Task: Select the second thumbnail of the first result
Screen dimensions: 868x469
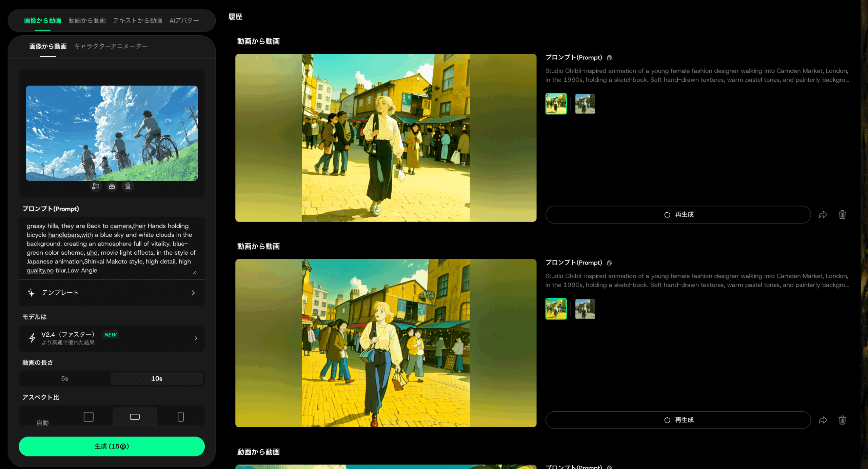Action: 585,104
